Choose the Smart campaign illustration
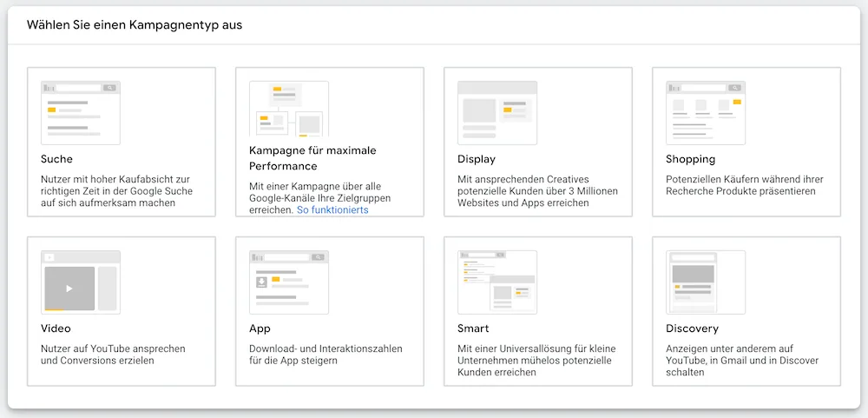This screenshot has width=868, height=418. (497, 282)
